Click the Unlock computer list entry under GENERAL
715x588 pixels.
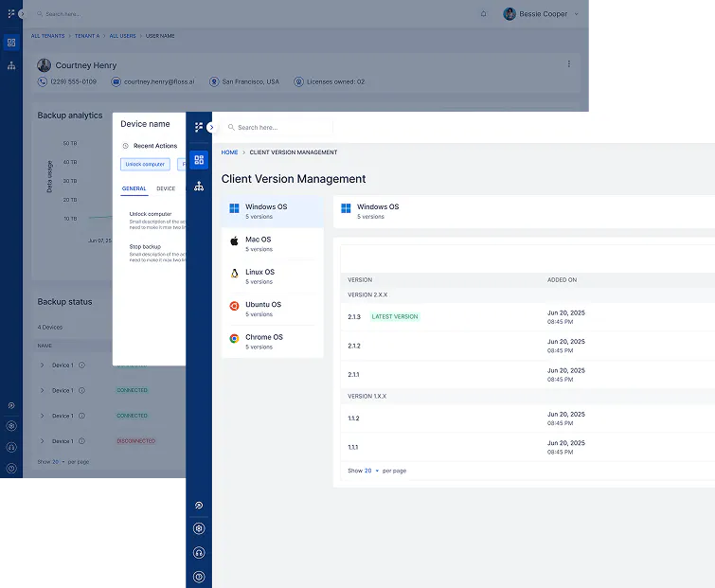(157, 221)
